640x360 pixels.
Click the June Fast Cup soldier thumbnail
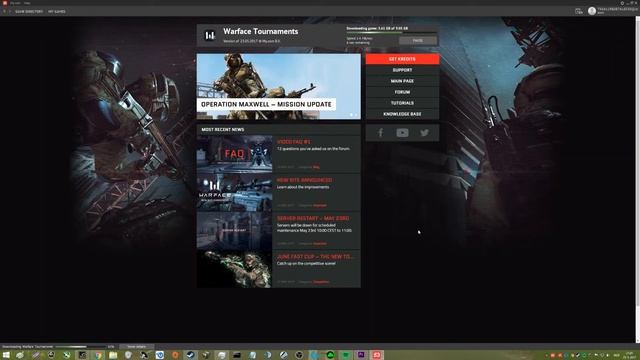pos(234,269)
